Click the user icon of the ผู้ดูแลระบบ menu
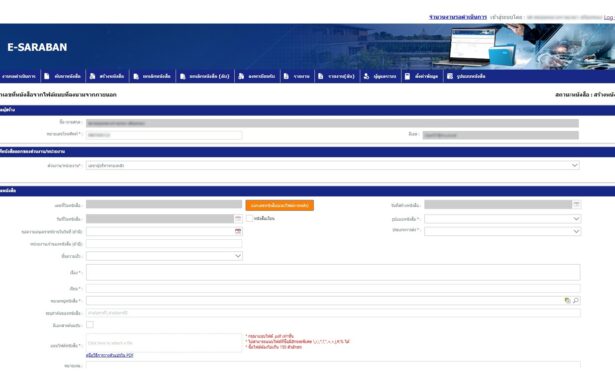Screen dimensions: 615x384 [x=366, y=76]
